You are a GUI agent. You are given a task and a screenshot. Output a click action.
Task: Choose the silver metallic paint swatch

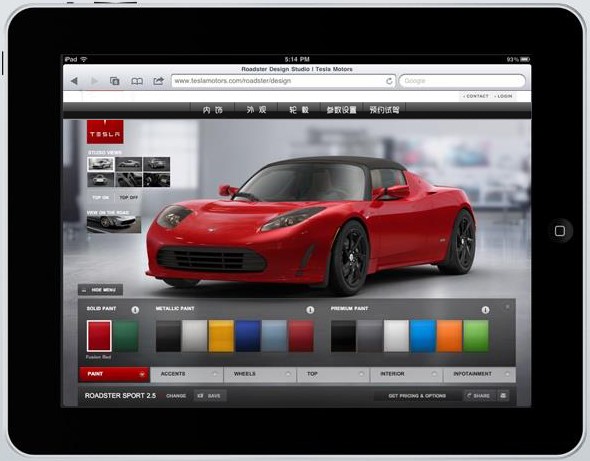click(195, 336)
